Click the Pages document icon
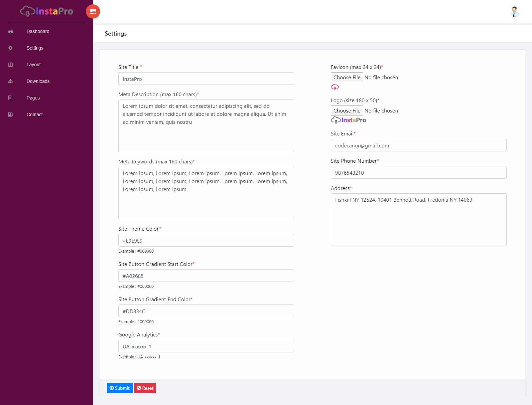532x405 pixels. point(11,98)
